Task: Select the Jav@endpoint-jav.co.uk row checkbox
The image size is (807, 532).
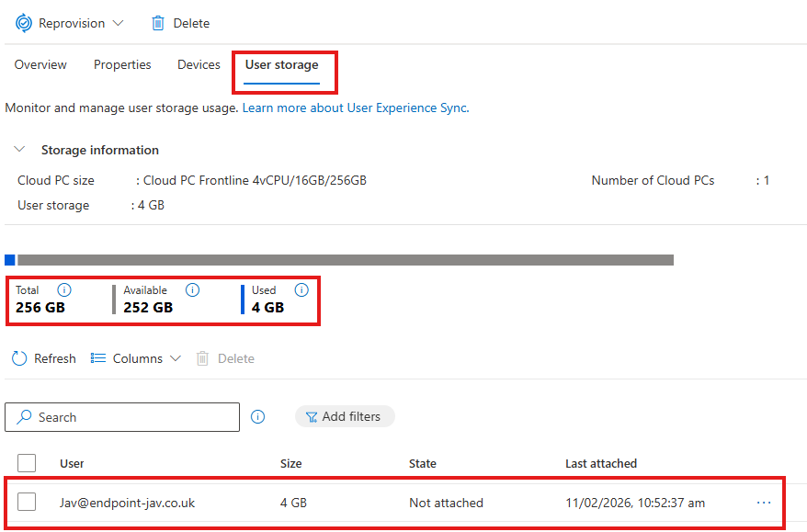Action: coord(27,502)
